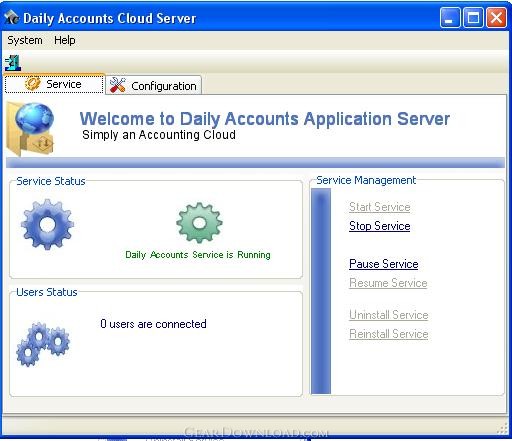Open the System menu
This screenshot has width=512, height=441.
point(25,40)
